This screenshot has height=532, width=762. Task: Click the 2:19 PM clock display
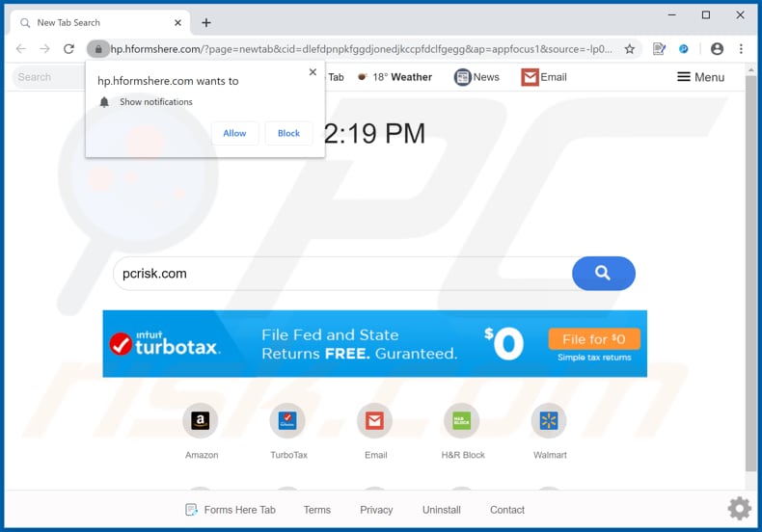[374, 134]
